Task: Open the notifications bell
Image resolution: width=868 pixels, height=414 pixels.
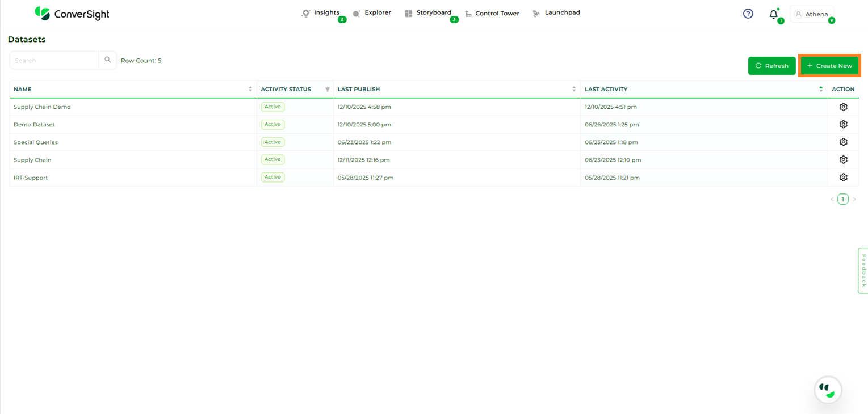Action: click(773, 14)
